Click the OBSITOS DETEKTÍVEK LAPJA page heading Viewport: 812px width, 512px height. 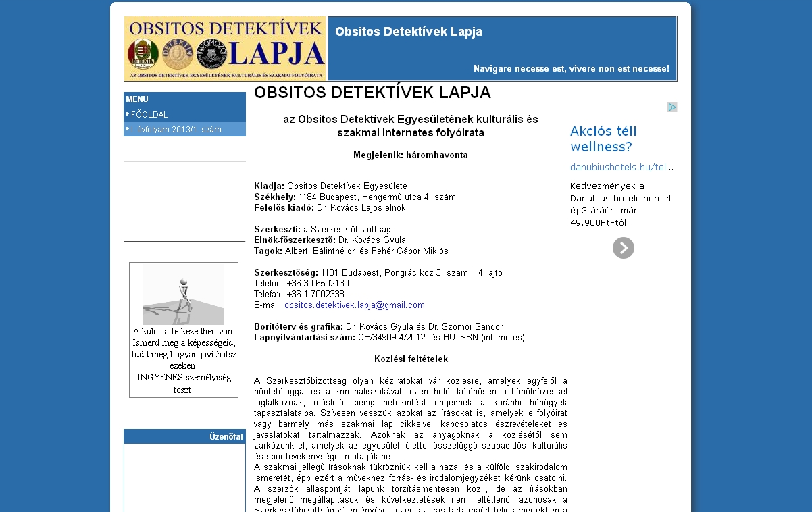(x=372, y=93)
